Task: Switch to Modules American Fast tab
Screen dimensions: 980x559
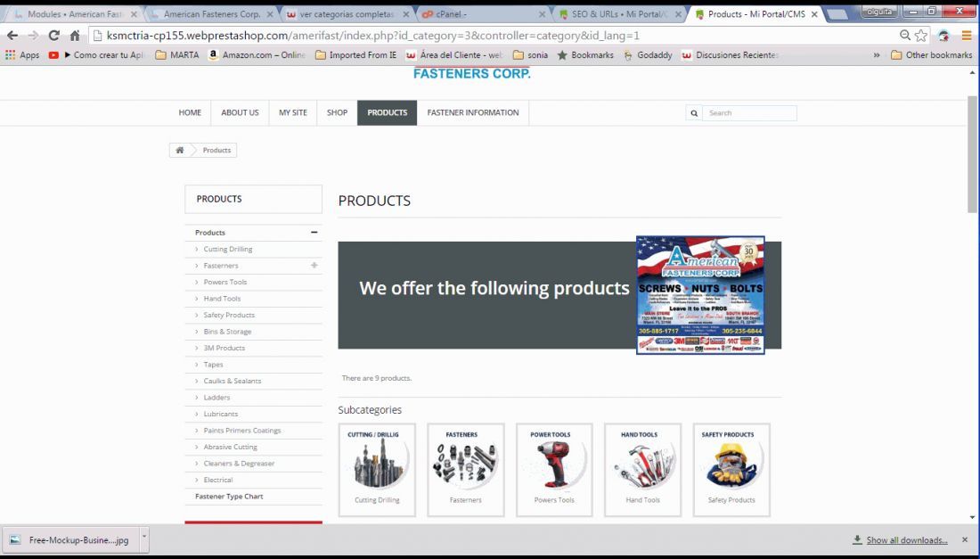Action: pyautogui.click(x=75, y=13)
